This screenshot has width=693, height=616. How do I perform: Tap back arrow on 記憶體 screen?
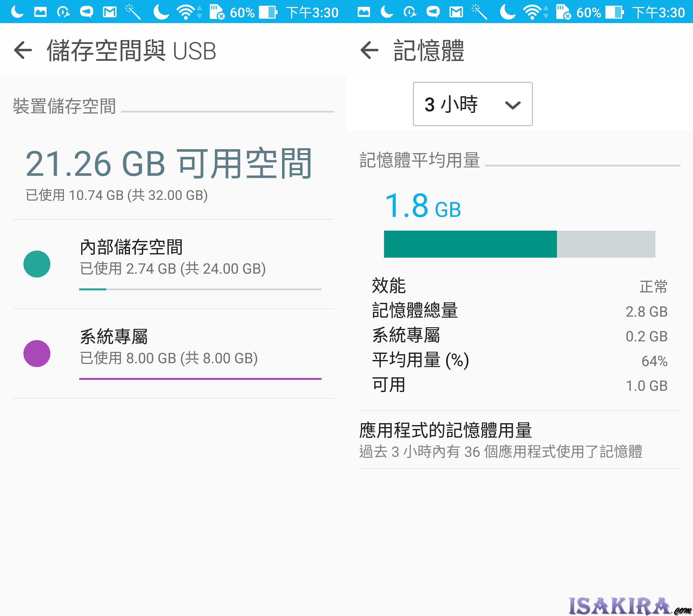[x=369, y=50]
